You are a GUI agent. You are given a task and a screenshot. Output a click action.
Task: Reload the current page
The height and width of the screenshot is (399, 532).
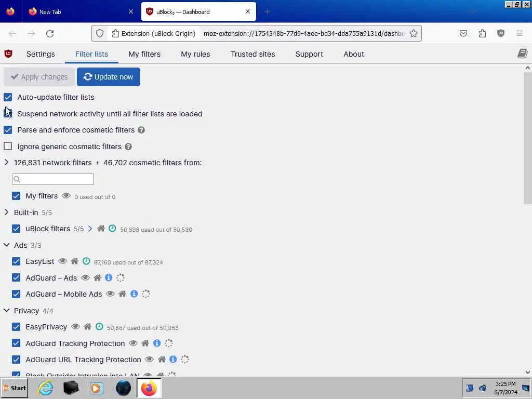pyautogui.click(x=50, y=34)
